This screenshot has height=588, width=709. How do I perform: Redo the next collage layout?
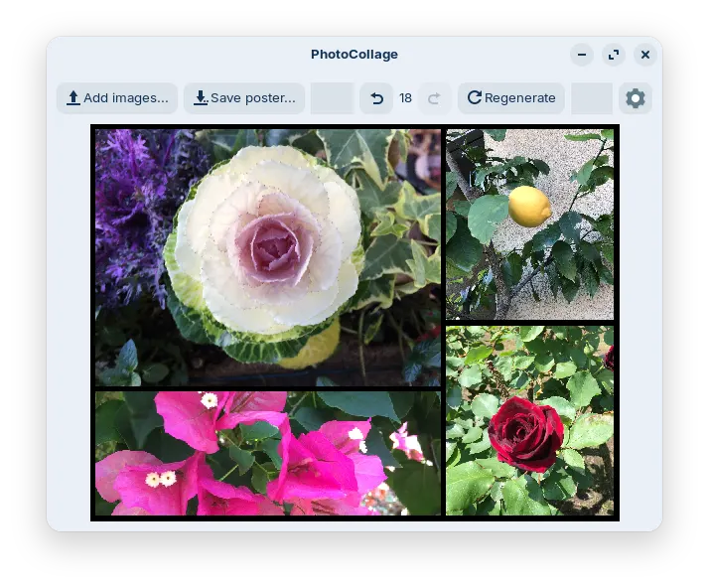pyautogui.click(x=434, y=98)
